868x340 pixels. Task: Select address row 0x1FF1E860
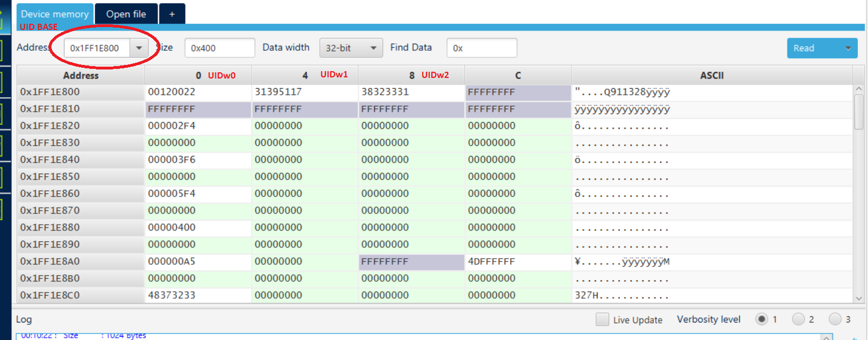point(81,194)
